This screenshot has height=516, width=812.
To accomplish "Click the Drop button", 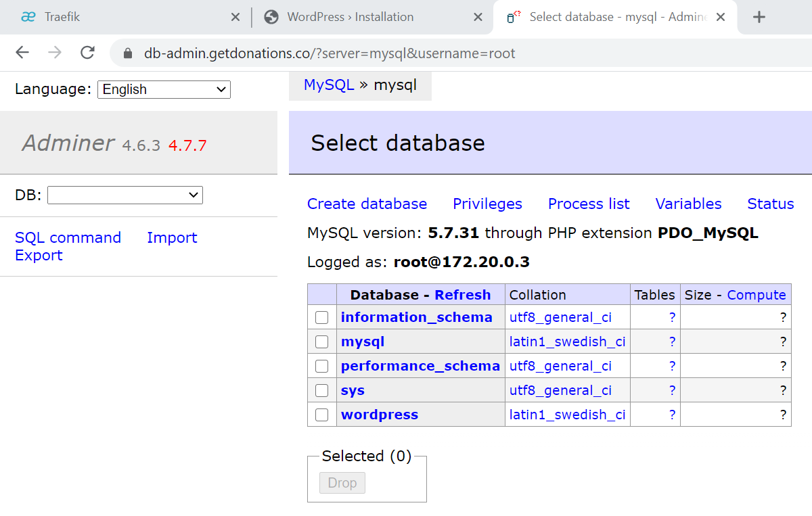I will pyautogui.click(x=342, y=483).
